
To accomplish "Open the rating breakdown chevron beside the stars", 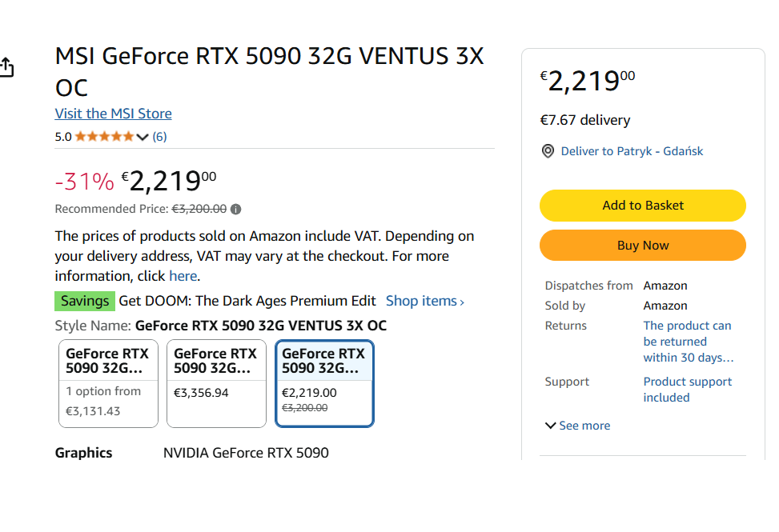I will (x=143, y=137).
